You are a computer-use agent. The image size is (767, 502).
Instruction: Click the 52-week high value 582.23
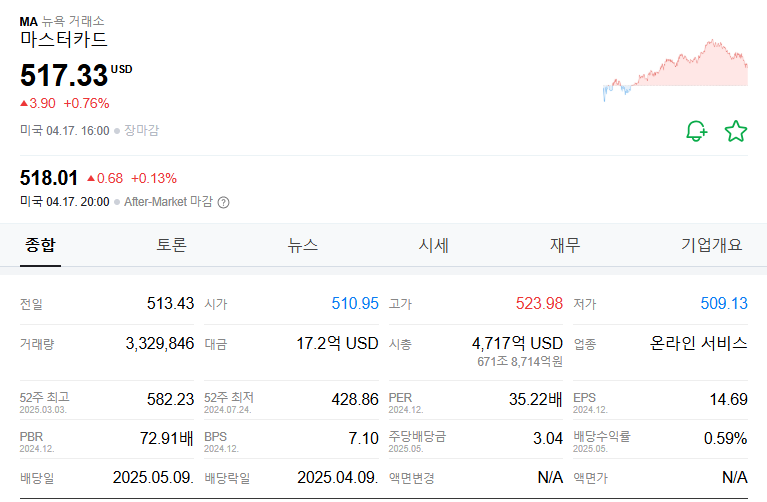point(170,399)
